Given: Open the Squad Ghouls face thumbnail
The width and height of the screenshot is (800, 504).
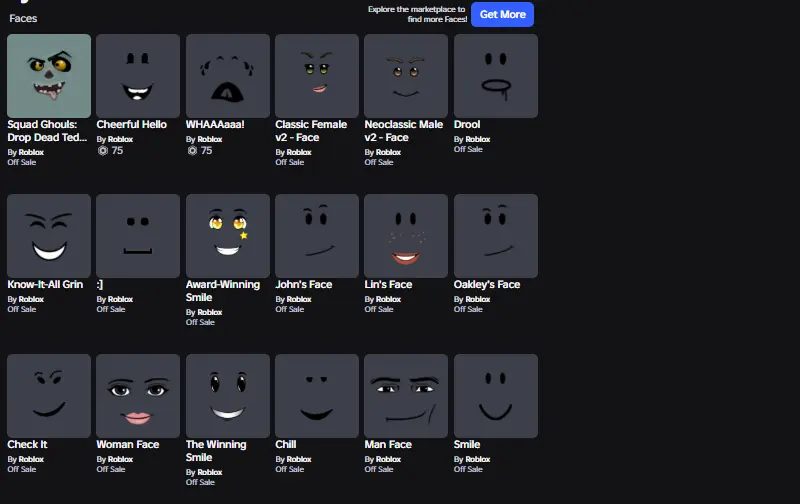Looking at the screenshot, I should pyautogui.click(x=49, y=76).
